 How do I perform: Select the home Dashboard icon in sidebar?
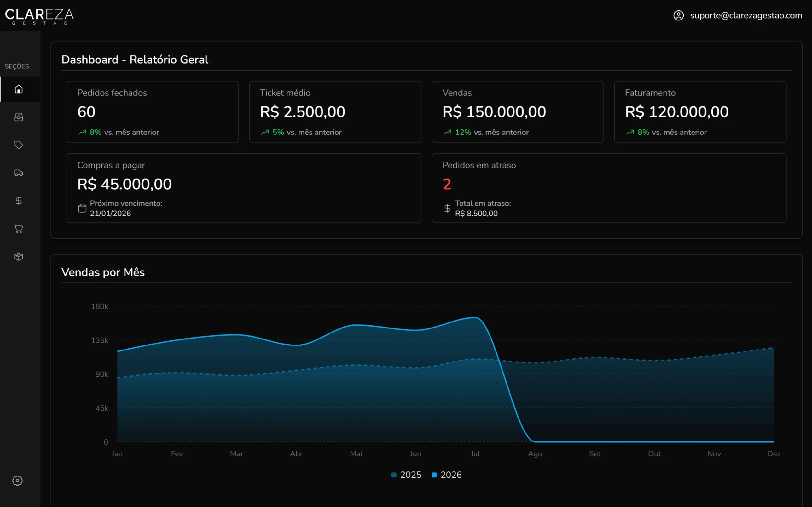coord(19,89)
